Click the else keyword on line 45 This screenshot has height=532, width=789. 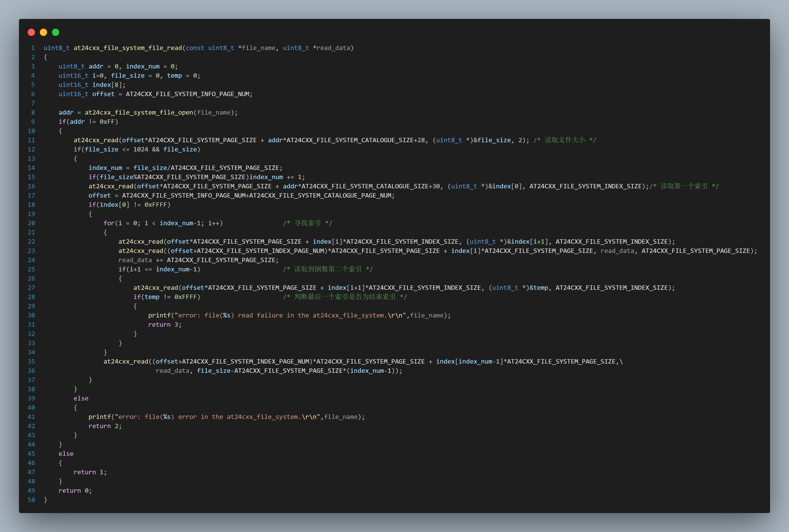click(66, 454)
